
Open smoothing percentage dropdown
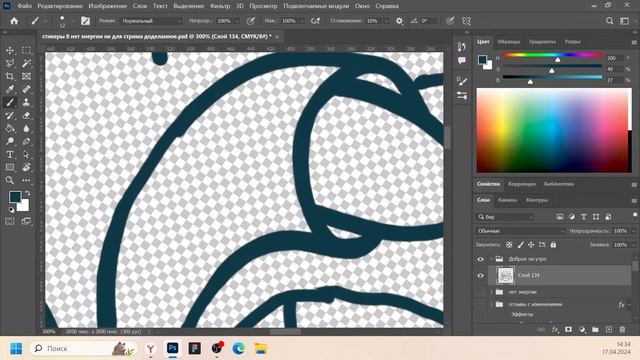(x=386, y=21)
